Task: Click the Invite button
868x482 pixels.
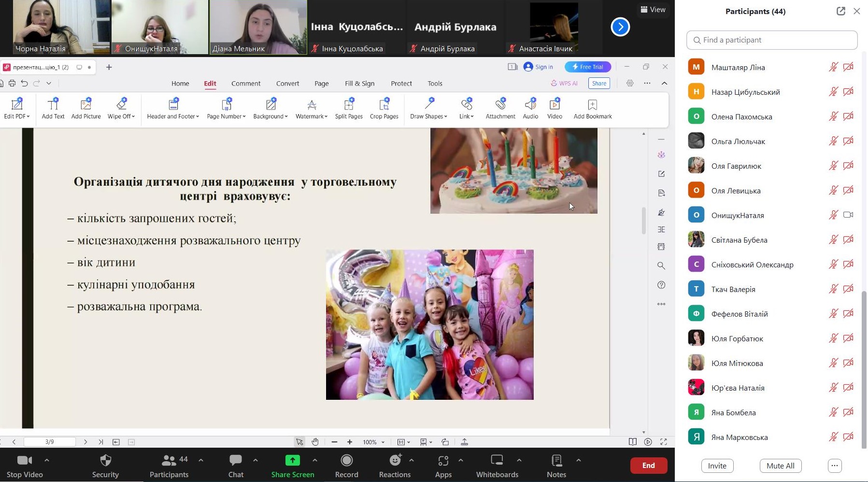Action: pos(717,466)
